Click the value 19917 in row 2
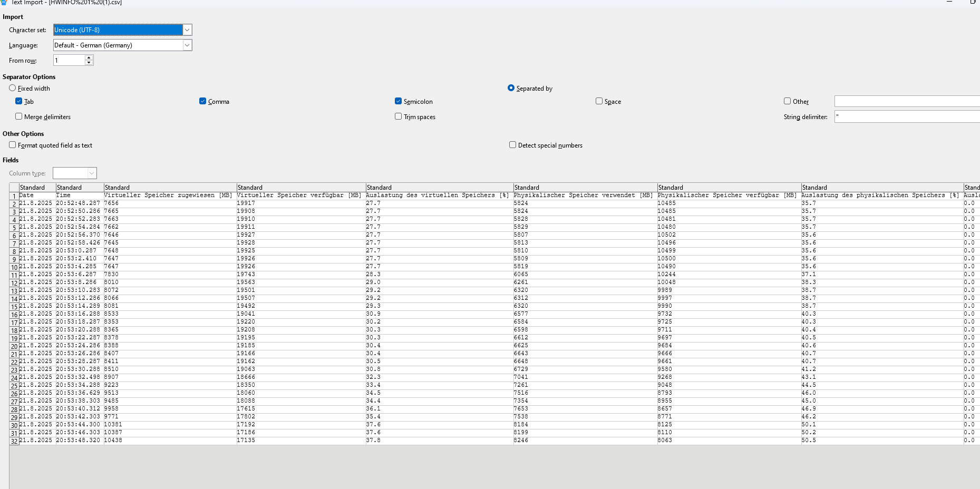 pyautogui.click(x=246, y=203)
